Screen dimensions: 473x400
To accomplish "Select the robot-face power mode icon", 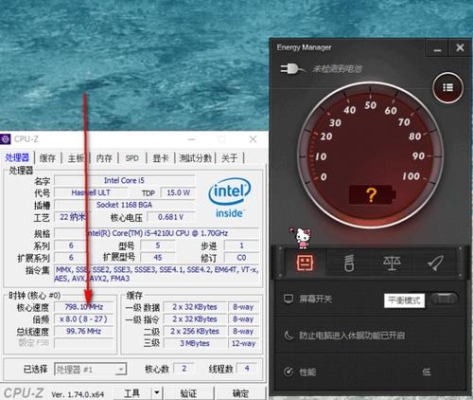I will pos(305,263).
